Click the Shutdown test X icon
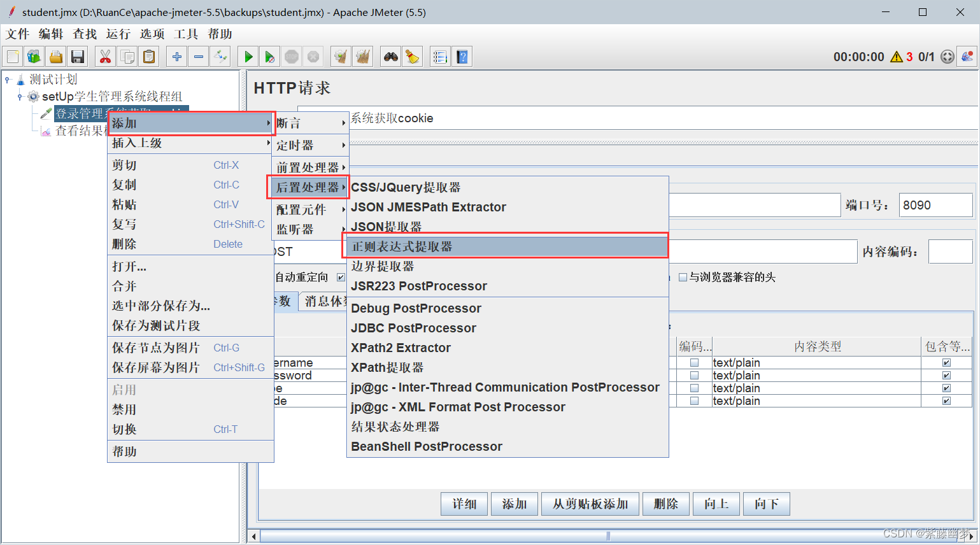The width and height of the screenshot is (980, 545). (x=313, y=57)
